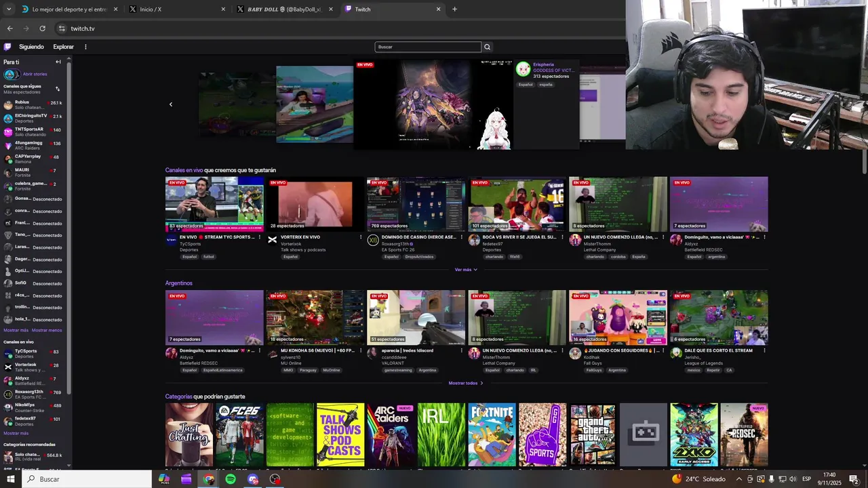Open Microsoft 365 Copilot taskbar icon
The width and height of the screenshot is (868, 488).
click(x=164, y=479)
